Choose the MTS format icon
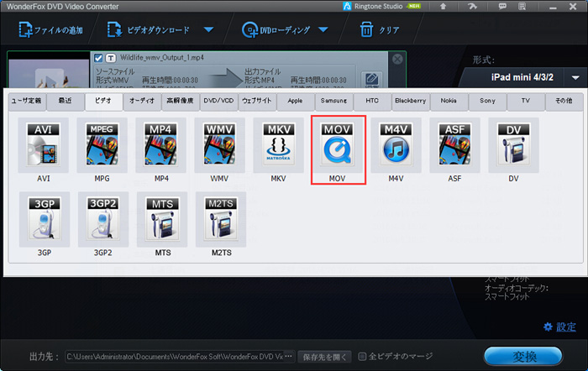 (x=162, y=220)
